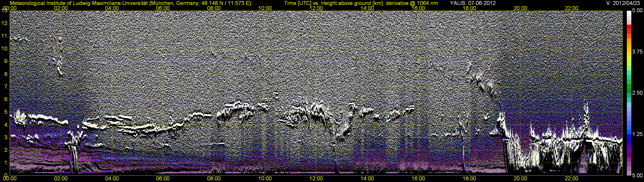The width and height of the screenshot is (644, 182).
Task: Pick the yellow band of the color scale
Action: 629,54
